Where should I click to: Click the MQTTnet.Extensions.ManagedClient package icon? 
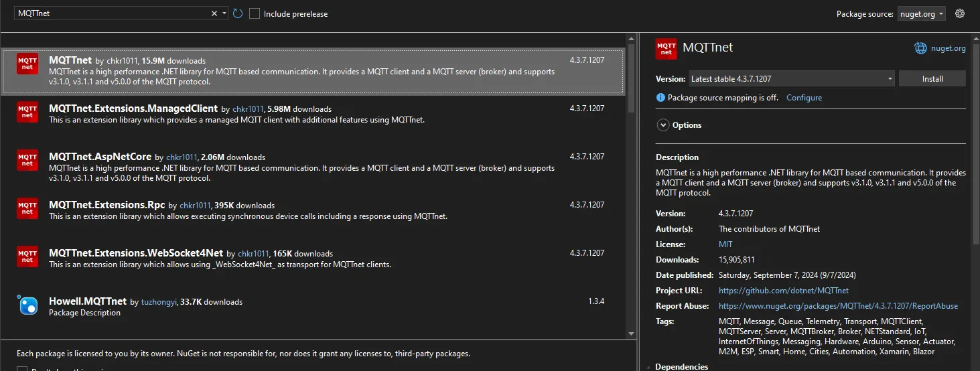pos(27,112)
